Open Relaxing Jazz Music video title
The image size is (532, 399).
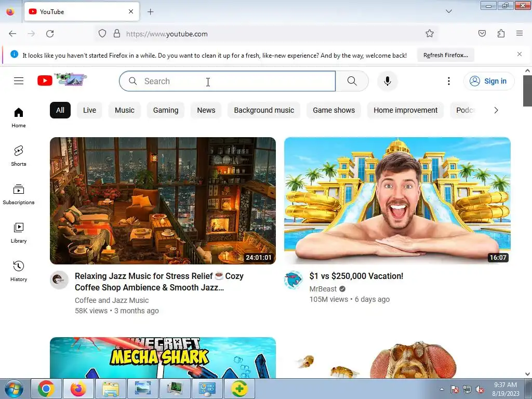[159, 282]
